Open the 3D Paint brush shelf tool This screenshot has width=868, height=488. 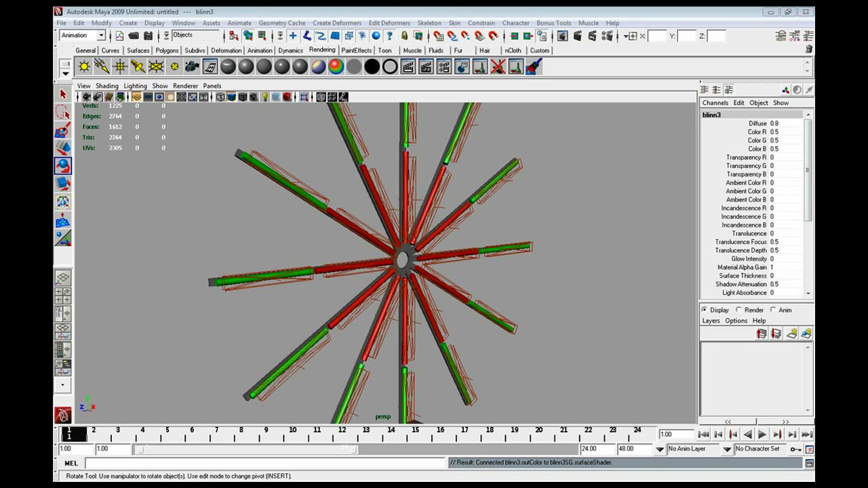click(534, 66)
